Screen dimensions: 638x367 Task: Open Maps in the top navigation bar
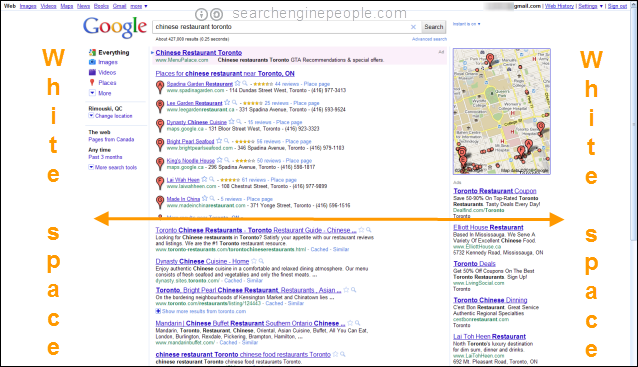(x=67, y=6)
